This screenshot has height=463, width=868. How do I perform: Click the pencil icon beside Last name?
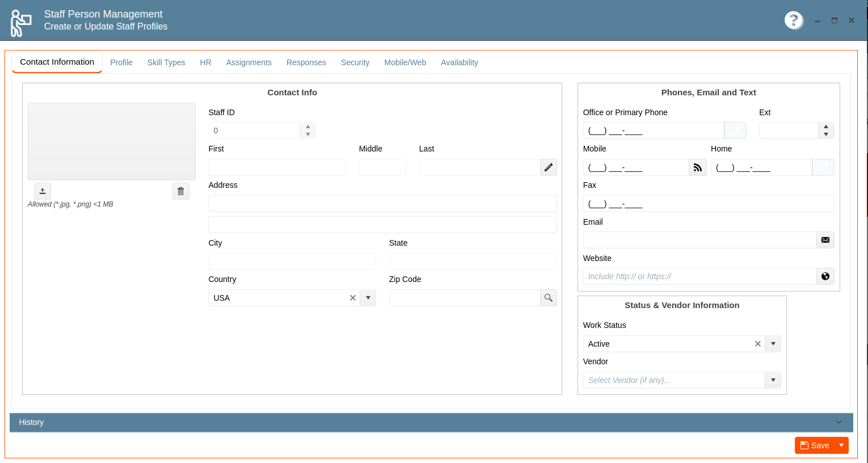coord(548,167)
